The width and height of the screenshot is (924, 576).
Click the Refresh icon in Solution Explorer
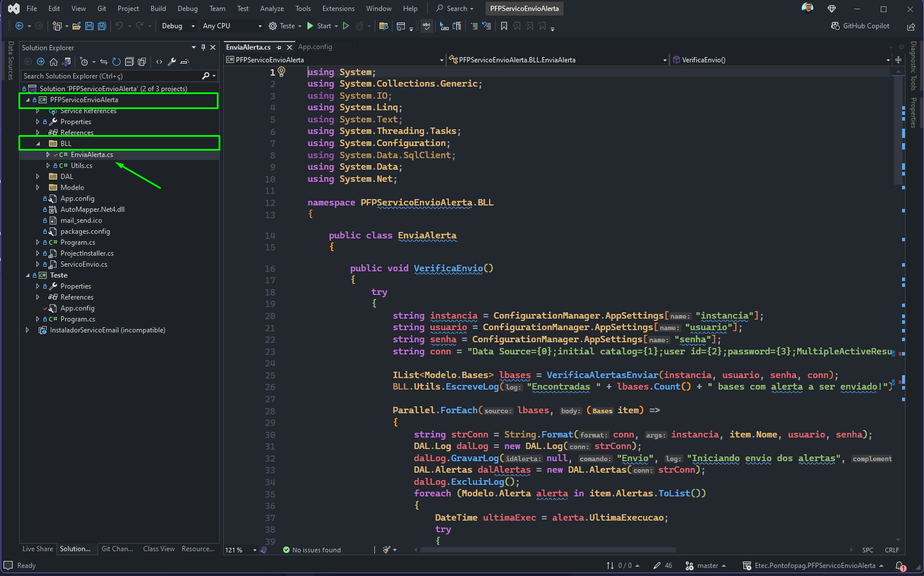point(117,62)
